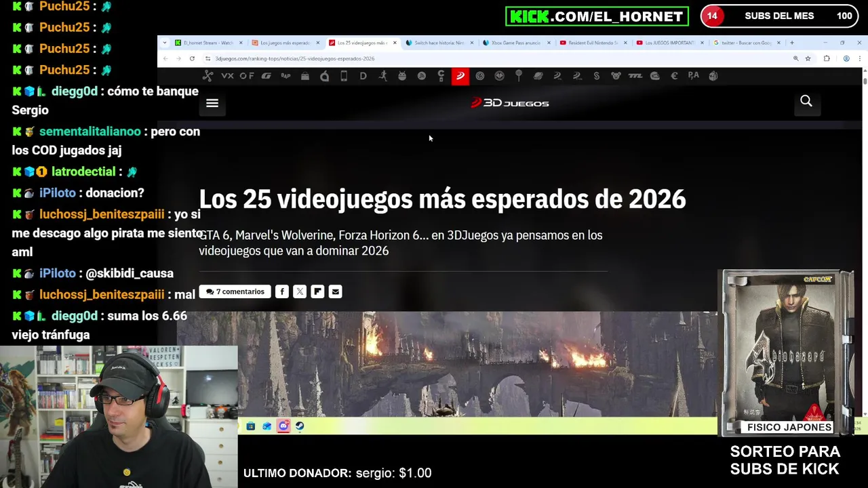Open the pink-highlighted taskbar app icon
Viewport: 868px width, 488px height.
(x=283, y=426)
